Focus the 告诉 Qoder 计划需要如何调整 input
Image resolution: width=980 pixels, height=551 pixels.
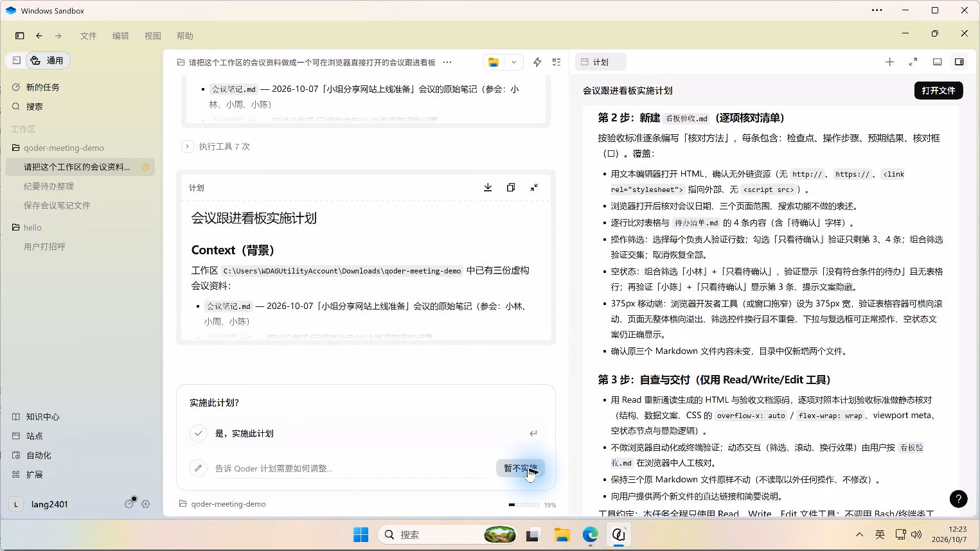pos(350,469)
